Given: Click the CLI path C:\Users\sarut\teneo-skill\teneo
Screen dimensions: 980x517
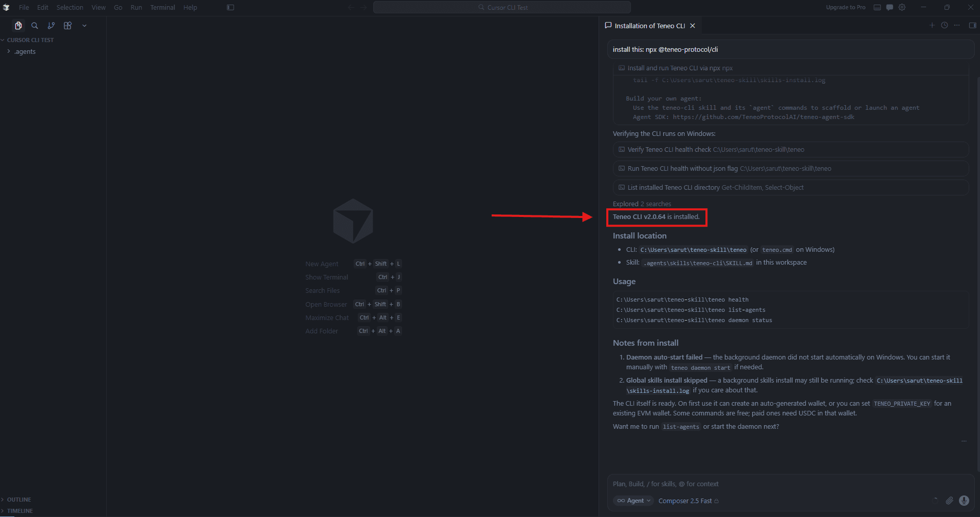Looking at the screenshot, I should (694, 250).
